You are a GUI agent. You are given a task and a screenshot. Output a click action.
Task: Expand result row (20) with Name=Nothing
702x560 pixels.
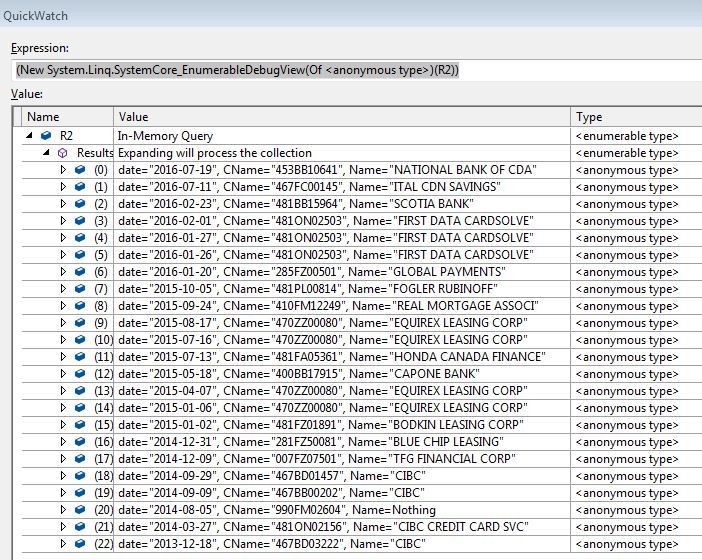(x=63, y=509)
